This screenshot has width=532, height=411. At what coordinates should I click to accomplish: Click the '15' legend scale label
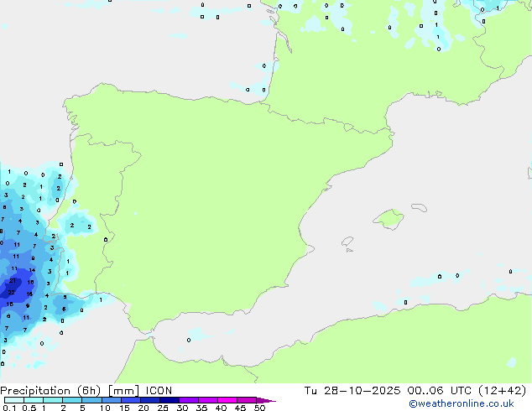pyautogui.click(x=124, y=408)
